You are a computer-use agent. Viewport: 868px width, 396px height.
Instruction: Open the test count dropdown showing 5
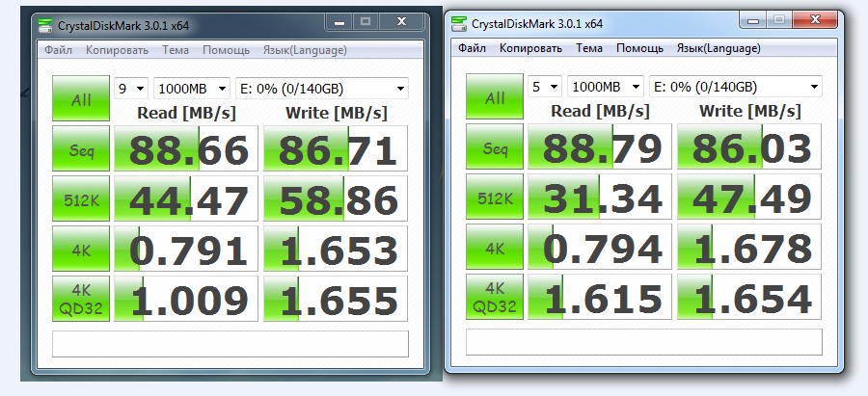tap(545, 87)
